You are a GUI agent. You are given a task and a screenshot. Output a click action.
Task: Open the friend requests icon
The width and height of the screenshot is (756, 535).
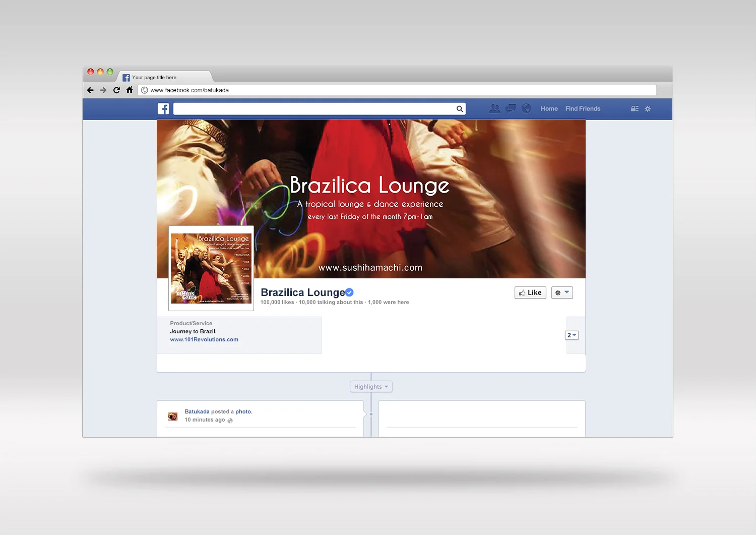(x=495, y=108)
